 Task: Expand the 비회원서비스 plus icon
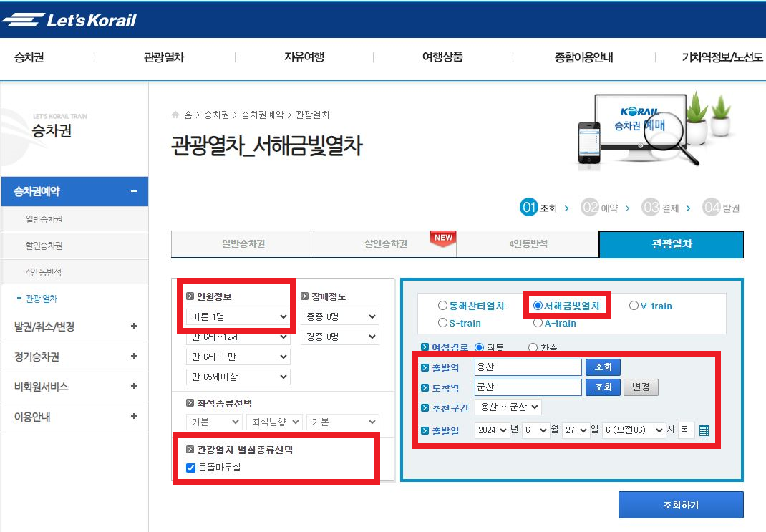134,386
